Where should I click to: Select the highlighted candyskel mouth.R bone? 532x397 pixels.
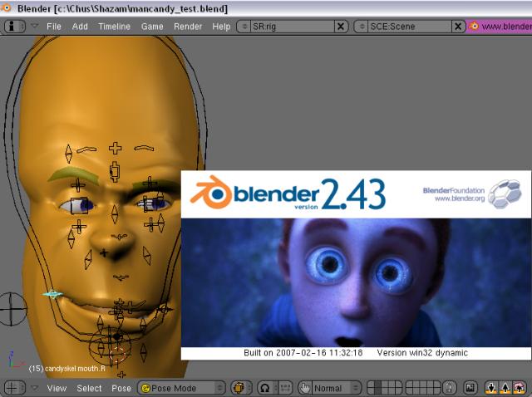coord(52,294)
